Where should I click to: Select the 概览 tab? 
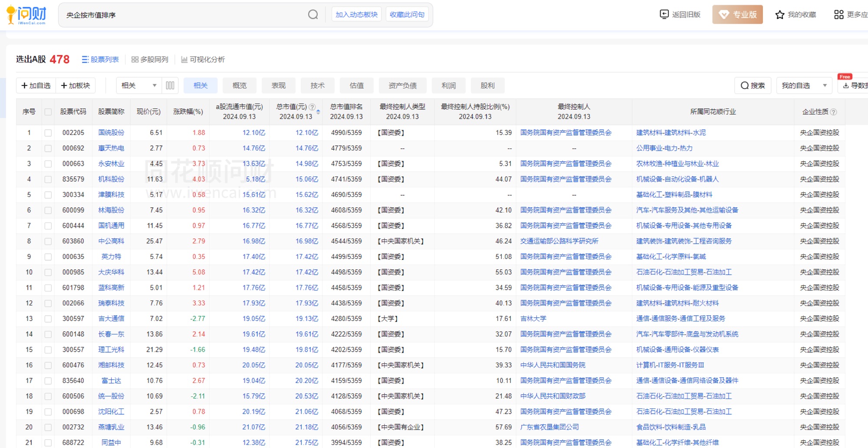(240, 85)
